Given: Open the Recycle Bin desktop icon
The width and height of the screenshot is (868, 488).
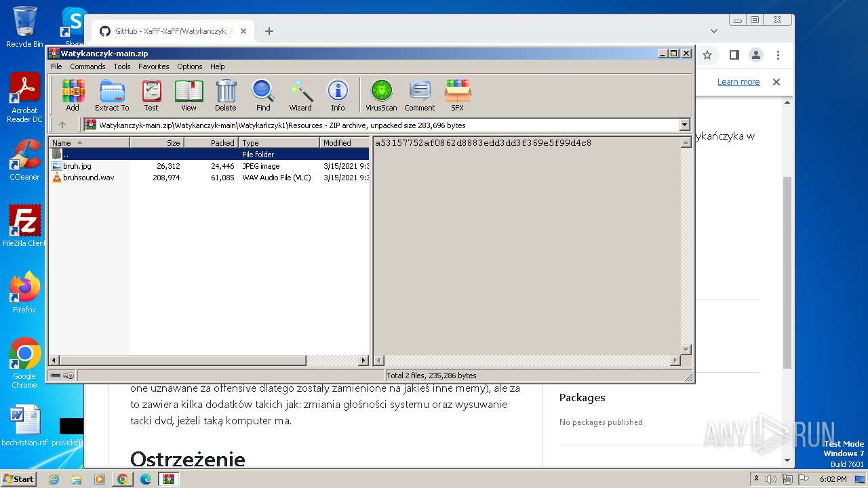Looking at the screenshot, I should [x=24, y=27].
